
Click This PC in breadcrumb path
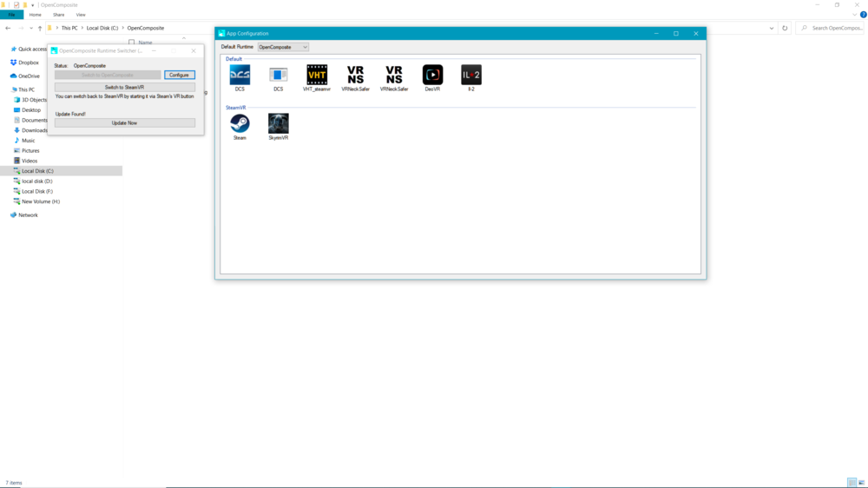[x=69, y=28]
